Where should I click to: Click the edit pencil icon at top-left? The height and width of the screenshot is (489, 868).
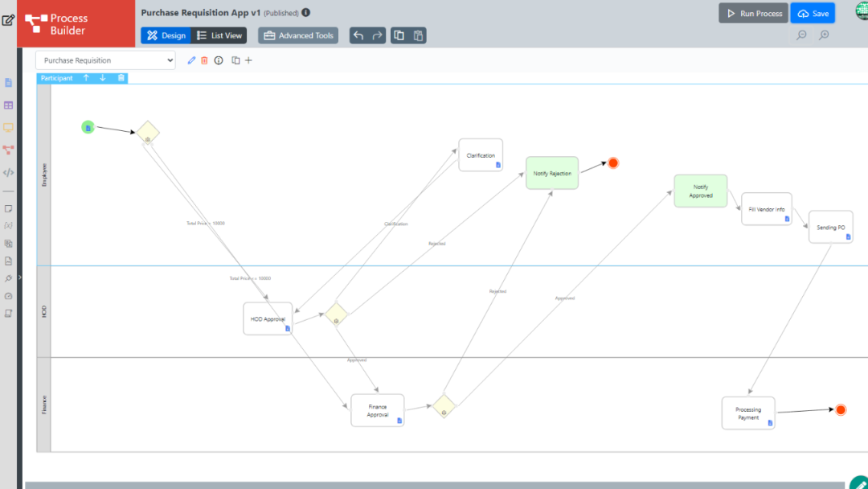(x=8, y=20)
